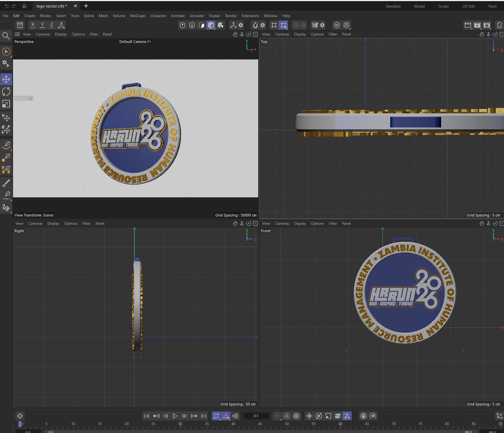Open Options menu in Front viewport

(317, 223)
